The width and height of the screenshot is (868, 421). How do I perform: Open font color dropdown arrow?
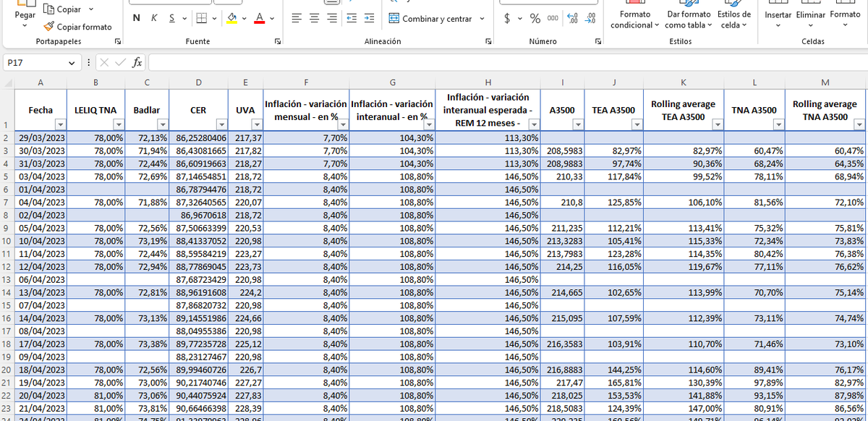(x=271, y=18)
